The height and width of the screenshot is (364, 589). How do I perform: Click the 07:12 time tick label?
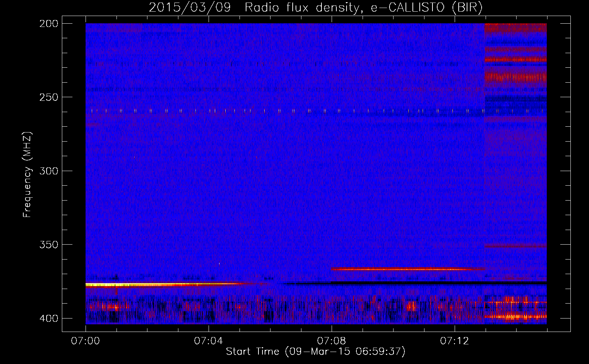455,341
